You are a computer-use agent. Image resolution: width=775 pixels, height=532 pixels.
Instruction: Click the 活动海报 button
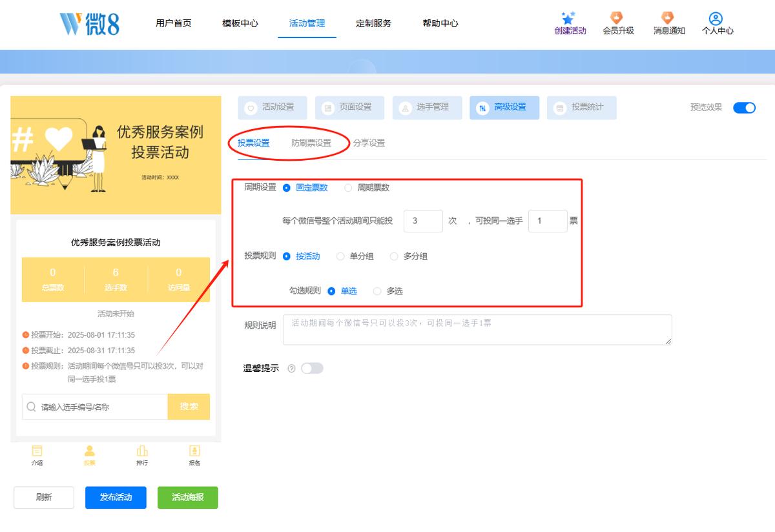pos(188,498)
